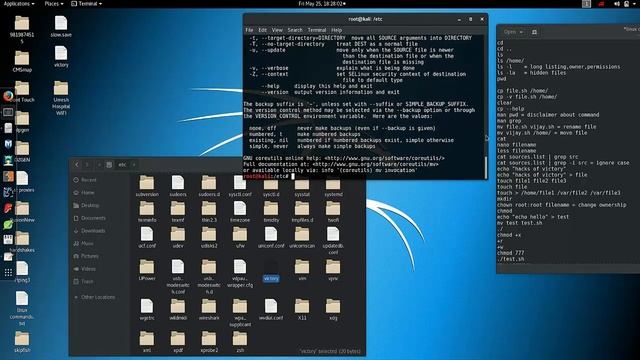Select the 'victory' file on desktop

[61, 56]
